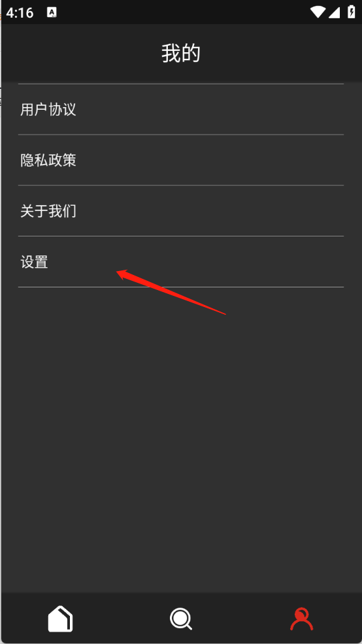Choose the Settings row the arrow indicates
This screenshot has height=644, width=362.
pos(181,262)
